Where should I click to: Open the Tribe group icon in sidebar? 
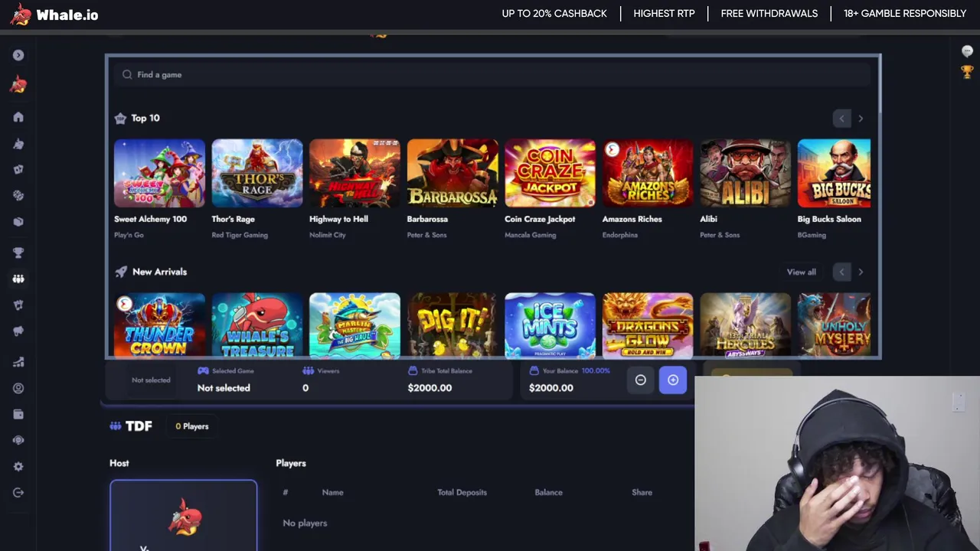(18, 279)
